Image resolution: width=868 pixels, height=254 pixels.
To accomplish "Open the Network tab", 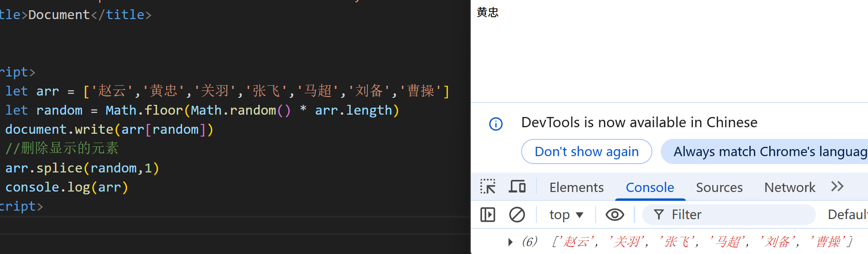I will (x=790, y=187).
